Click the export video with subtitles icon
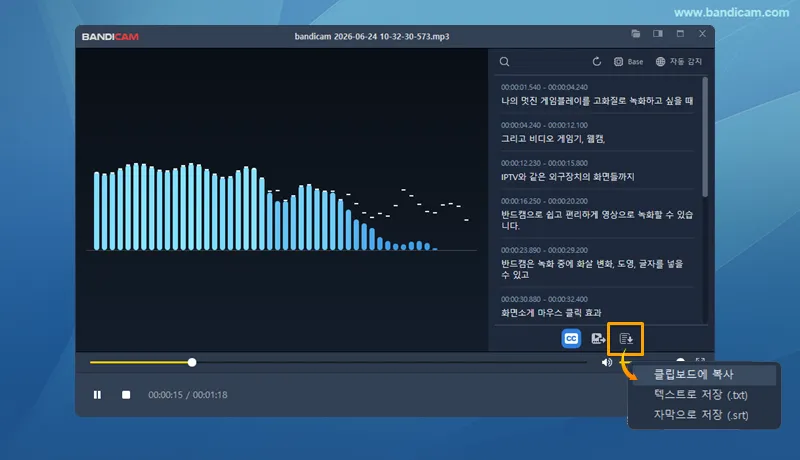 (598, 339)
